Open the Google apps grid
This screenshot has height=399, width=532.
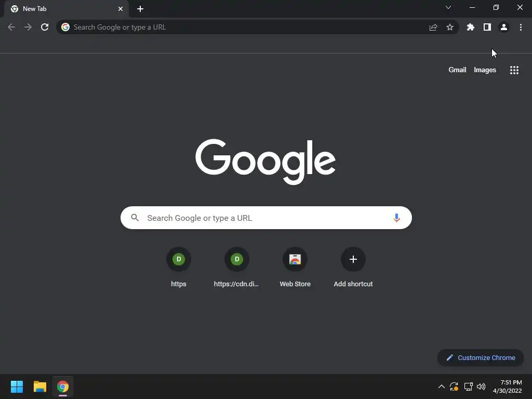[514, 70]
